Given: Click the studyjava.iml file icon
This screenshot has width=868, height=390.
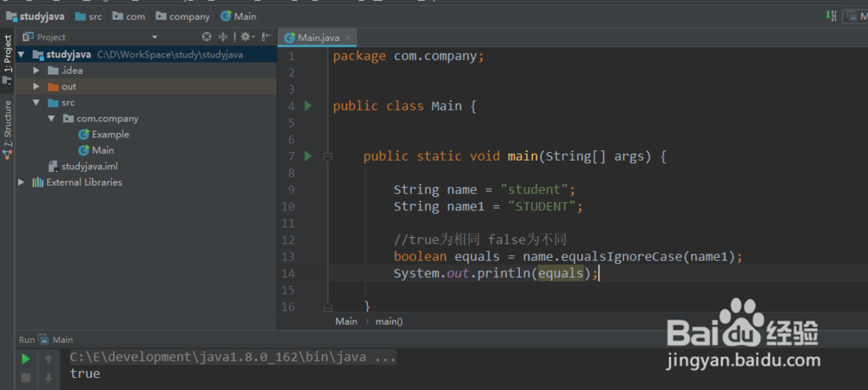Looking at the screenshot, I should click(53, 166).
